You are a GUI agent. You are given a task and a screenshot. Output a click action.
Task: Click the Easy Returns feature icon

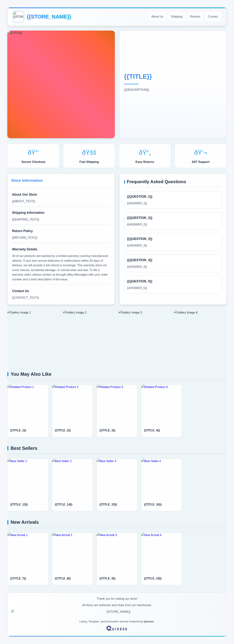(x=145, y=152)
